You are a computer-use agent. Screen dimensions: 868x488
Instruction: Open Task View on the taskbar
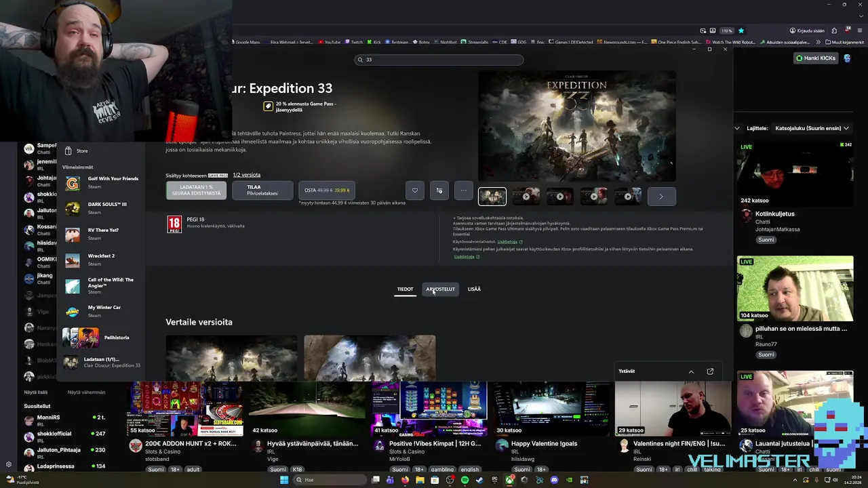click(x=375, y=480)
